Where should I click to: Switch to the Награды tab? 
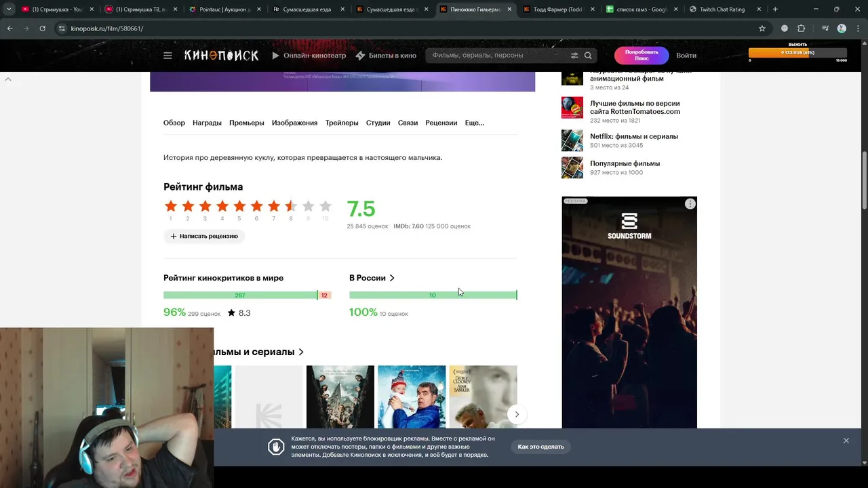[207, 123]
